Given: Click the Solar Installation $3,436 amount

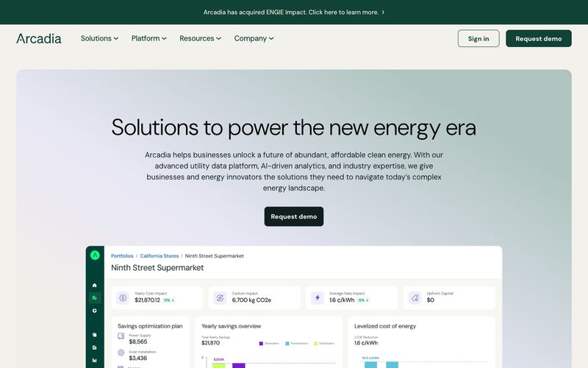Looking at the screenshot, I should click(138, 358).
